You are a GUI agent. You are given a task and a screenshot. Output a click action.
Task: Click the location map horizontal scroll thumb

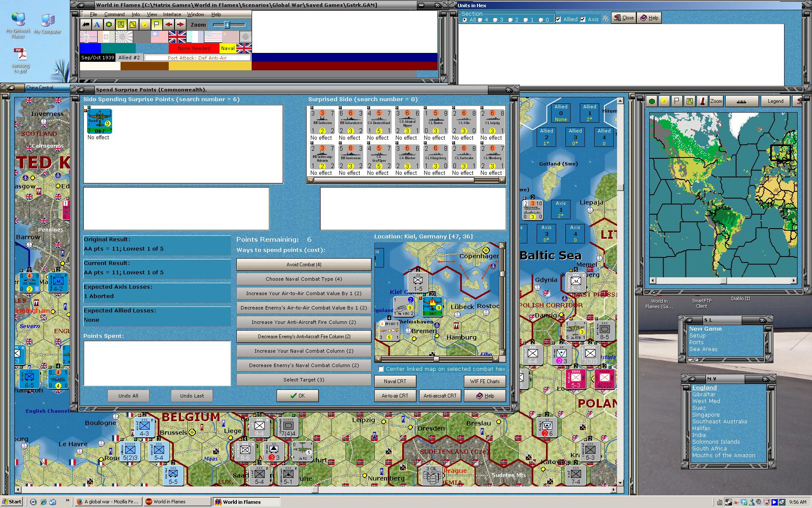click(x=436, y=359)
